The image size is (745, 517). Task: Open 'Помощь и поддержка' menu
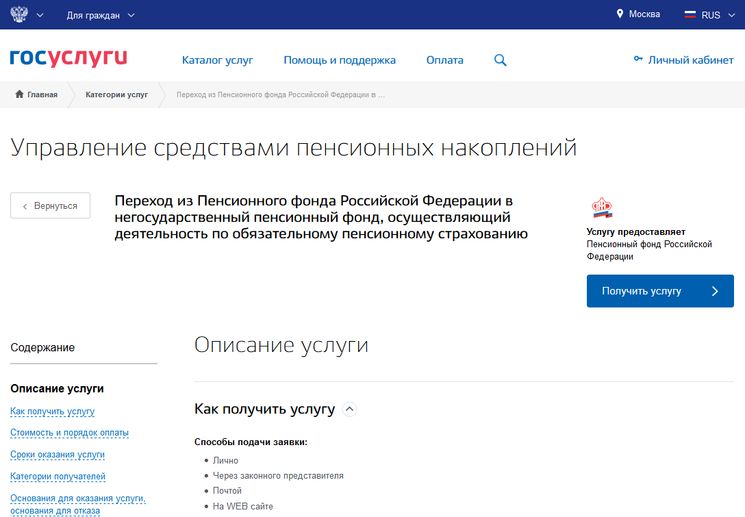(340, 60)
